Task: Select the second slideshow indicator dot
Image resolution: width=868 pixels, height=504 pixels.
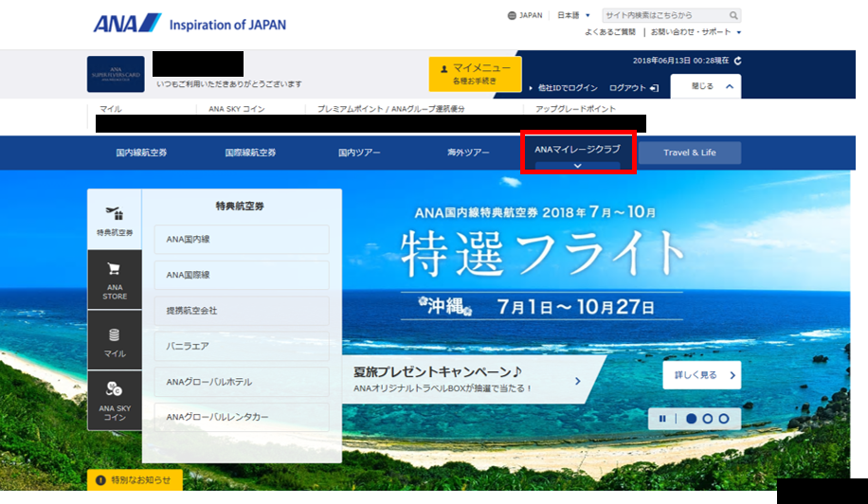Action: point(708,419)
